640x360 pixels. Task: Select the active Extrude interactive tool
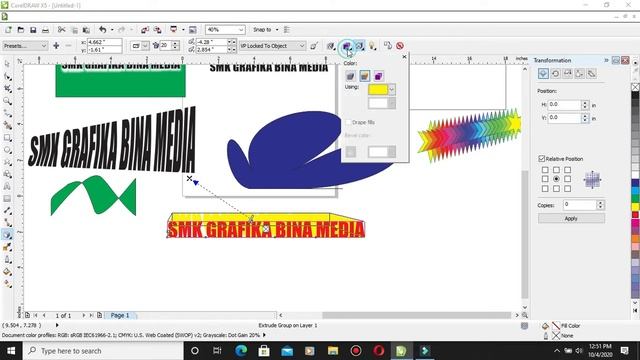click(7, 235)
